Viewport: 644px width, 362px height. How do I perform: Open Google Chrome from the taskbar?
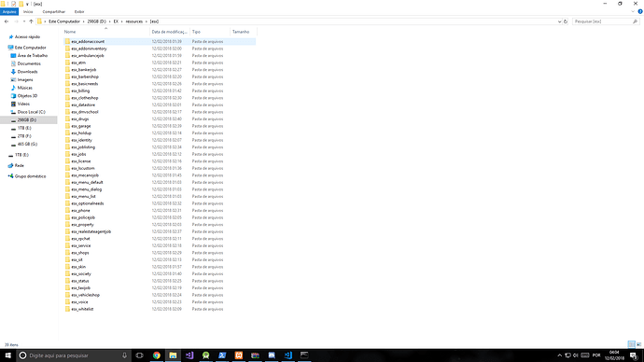tap(157, 355)
